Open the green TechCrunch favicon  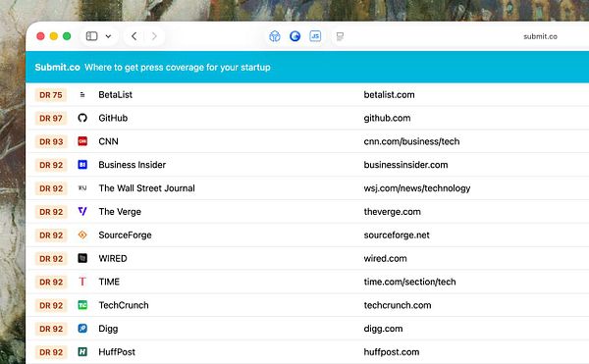point(82,305)
